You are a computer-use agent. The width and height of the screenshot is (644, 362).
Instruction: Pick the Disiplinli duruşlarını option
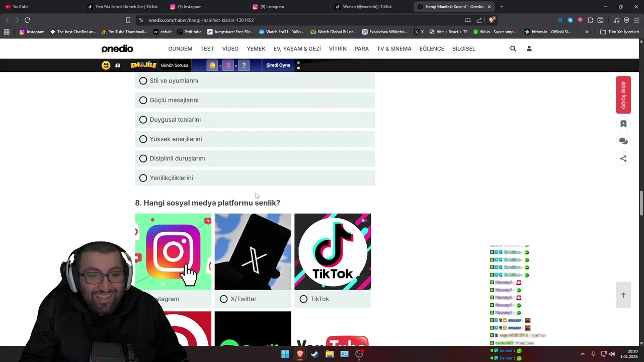click(x=255, y=158)
